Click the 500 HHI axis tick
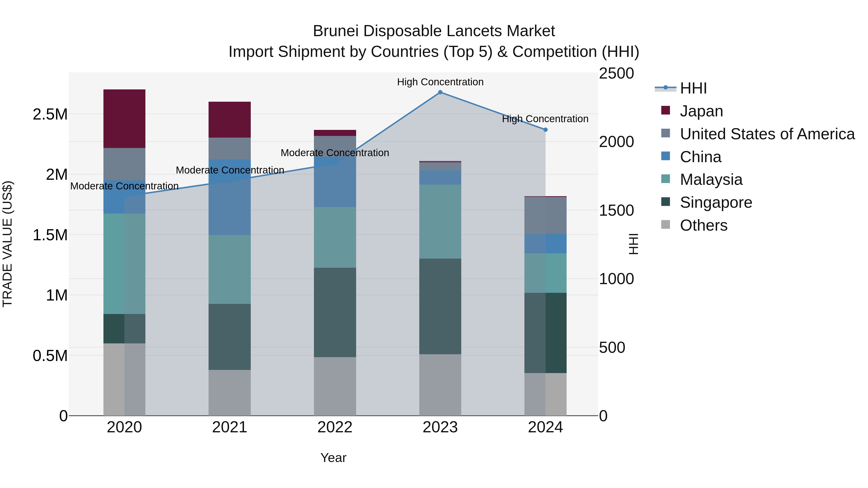 click(x=612, y=348)
